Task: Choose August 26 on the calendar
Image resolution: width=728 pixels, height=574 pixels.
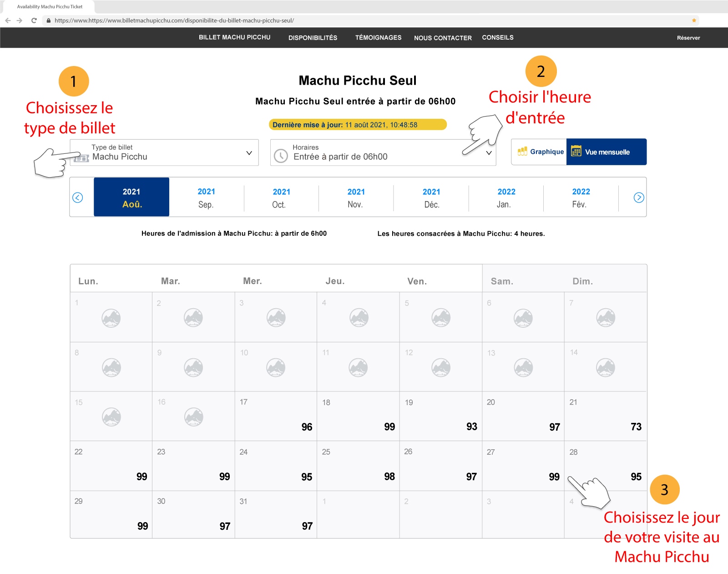Action: 441,466
